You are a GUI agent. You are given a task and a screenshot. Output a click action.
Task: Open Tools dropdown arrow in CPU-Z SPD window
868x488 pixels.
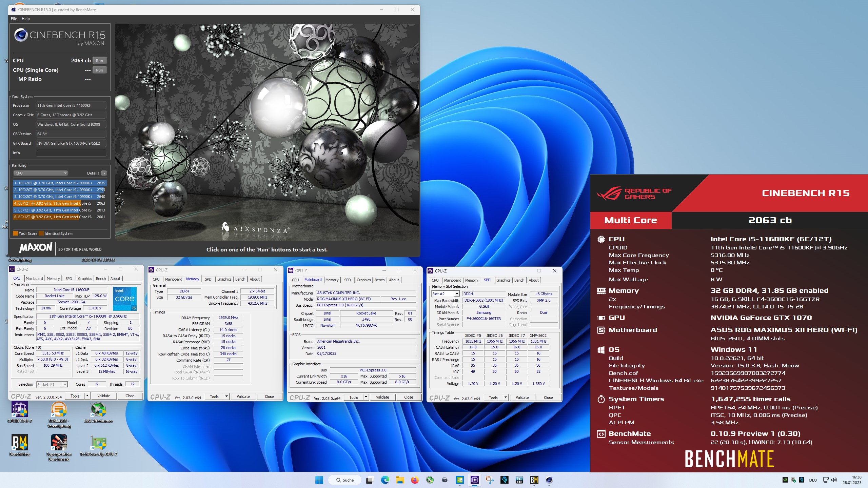(506, 398)
